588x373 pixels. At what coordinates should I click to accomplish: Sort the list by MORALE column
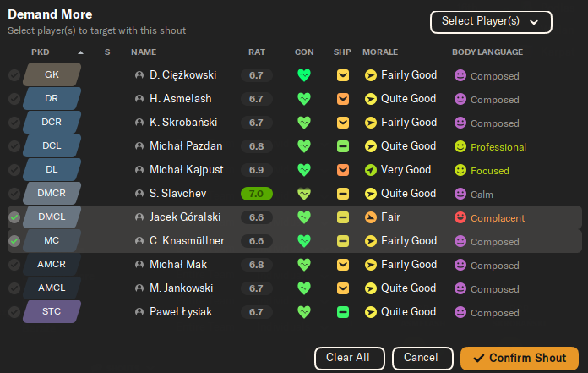[x=380, y=52]
